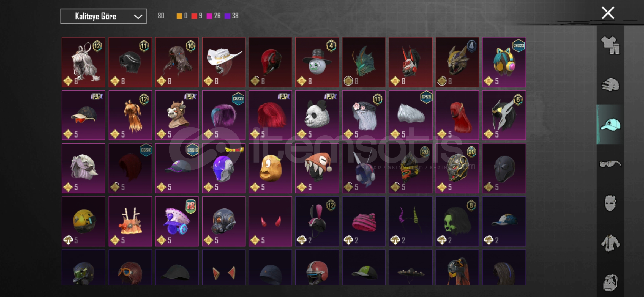This screenshot has width=644, height=297.
Task: Select the orange quality filter swatch
Action: [x=179, y=16]
